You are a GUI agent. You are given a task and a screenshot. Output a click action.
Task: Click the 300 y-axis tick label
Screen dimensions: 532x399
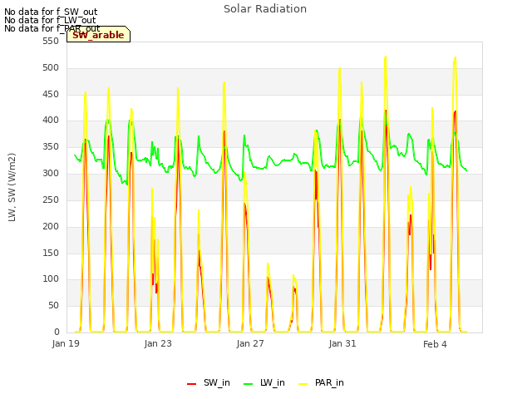tap(51, 174)
